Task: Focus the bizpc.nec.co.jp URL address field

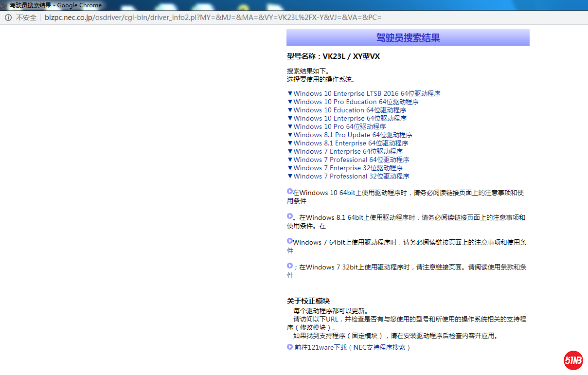Action: tap(214, 18)
